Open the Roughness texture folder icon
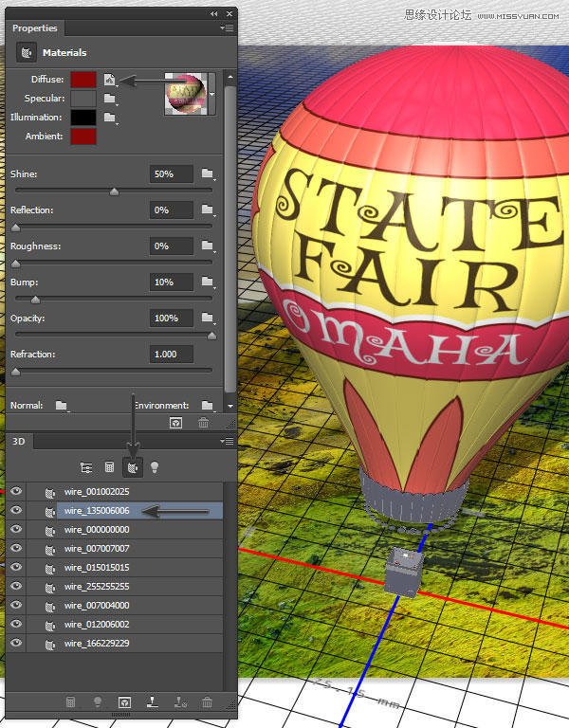Image resolution: width=569 pixels, height=728 pixels. [x=208, y=246]
